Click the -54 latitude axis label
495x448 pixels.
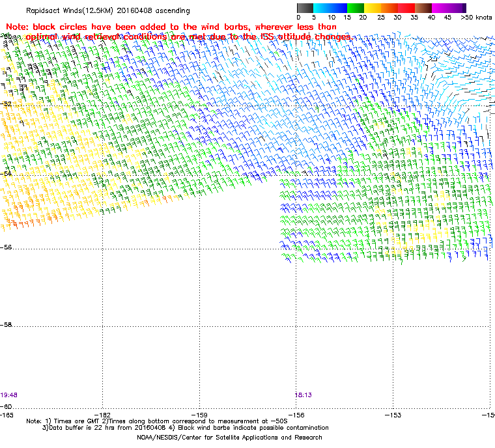(x=7, y=174)
